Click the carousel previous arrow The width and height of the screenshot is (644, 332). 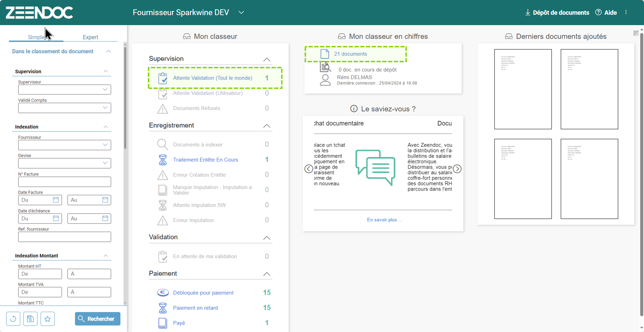coord(309,169)
